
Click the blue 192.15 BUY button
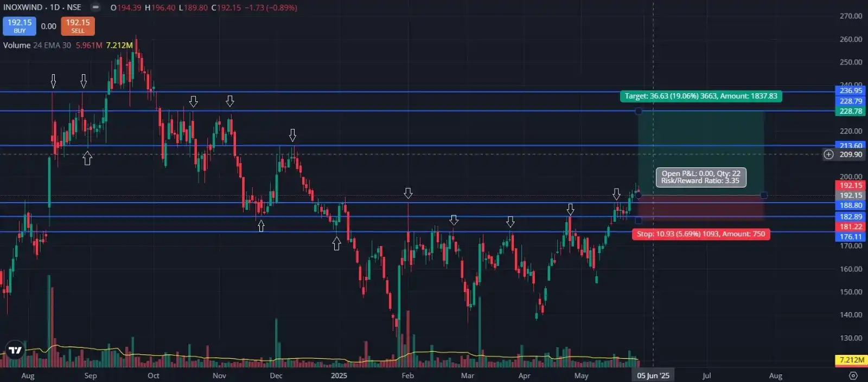(20, 26)
